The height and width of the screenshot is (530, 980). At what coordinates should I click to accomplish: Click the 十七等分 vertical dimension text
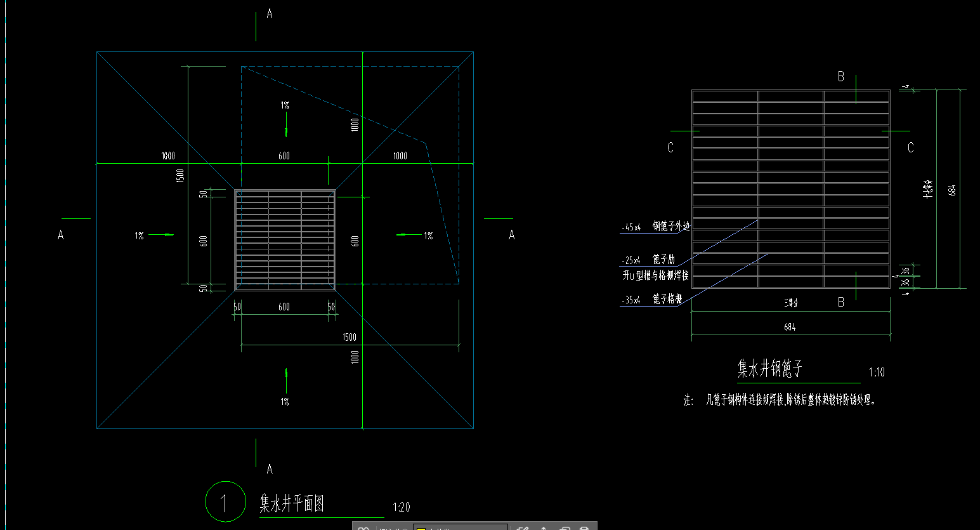(928, 189)
